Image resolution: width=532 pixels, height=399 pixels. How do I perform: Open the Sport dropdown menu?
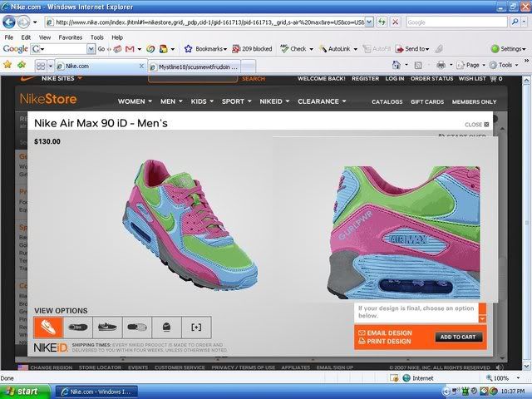coord(236,101)
